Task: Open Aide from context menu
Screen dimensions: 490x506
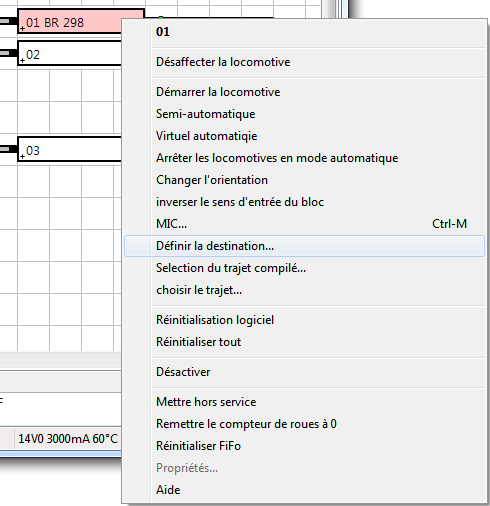Action: pos(304,490)
